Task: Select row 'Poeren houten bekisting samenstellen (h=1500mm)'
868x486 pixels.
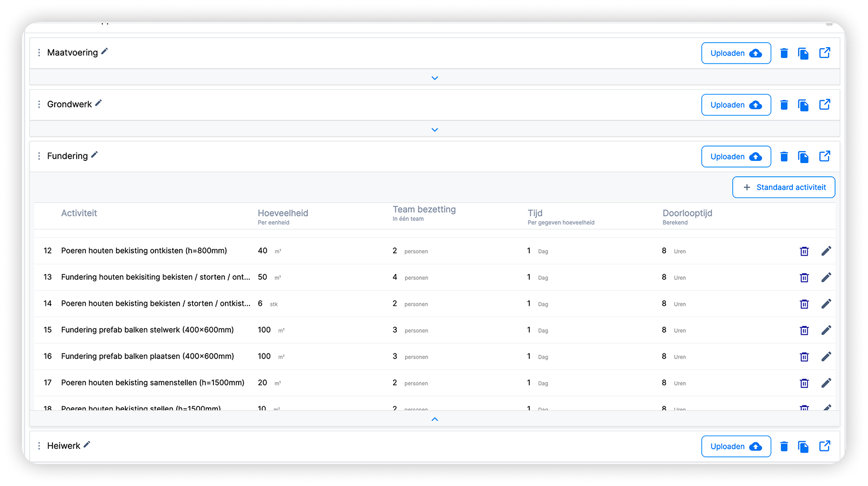Action: (435, 383)
